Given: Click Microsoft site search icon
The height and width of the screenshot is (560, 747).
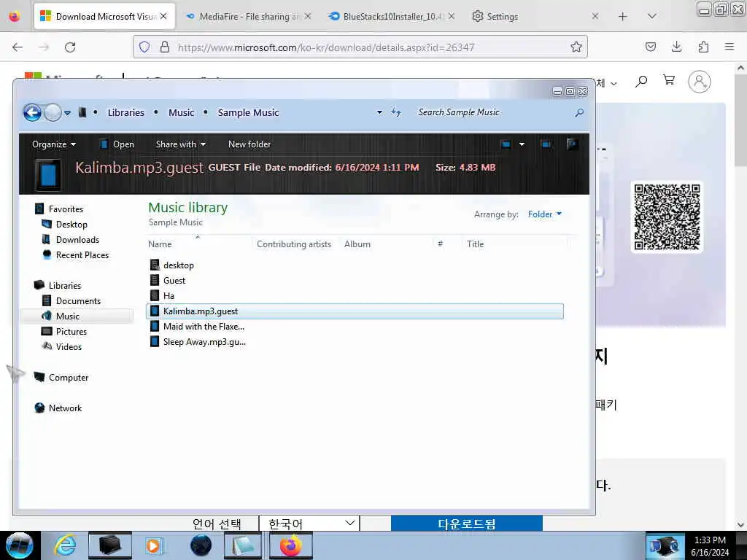Looking at the screenshot, I should coord(641,82).
